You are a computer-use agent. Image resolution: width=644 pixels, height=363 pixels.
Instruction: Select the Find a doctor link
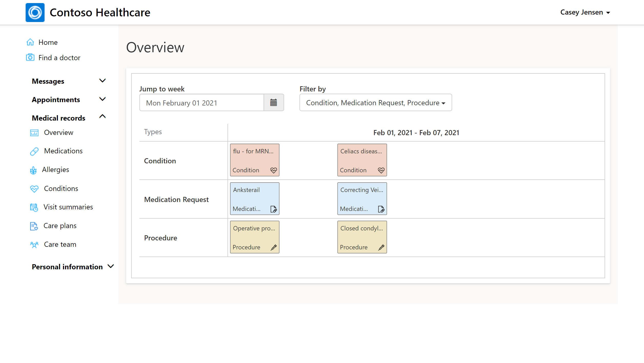tap(59, 58)
